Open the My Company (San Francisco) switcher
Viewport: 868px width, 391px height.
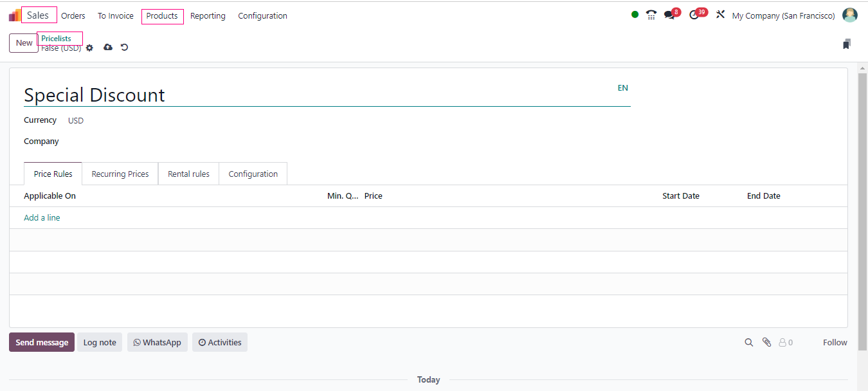click(x=783, y=15)
